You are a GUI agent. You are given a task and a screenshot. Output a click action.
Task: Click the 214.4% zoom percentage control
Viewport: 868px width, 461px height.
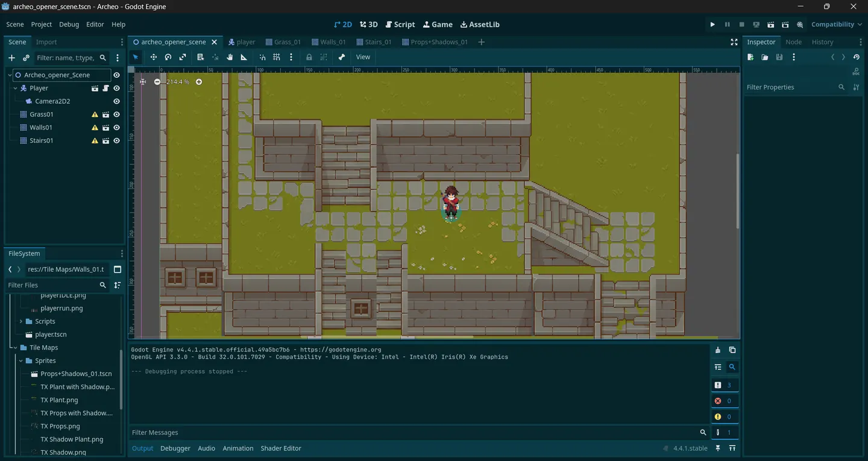pyautogui.click(x=178, y=81)
